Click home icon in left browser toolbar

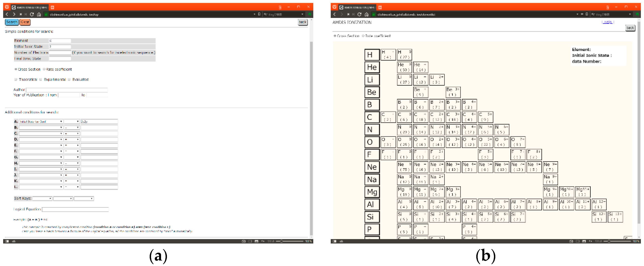tap(39, 14)
